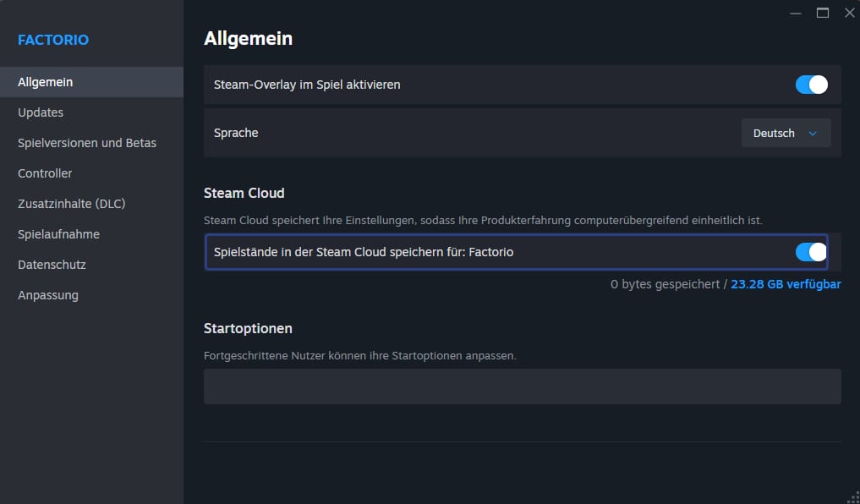Click the Sprache label text
This screenshot has width=860, height=504.
[x=236, y=134]
